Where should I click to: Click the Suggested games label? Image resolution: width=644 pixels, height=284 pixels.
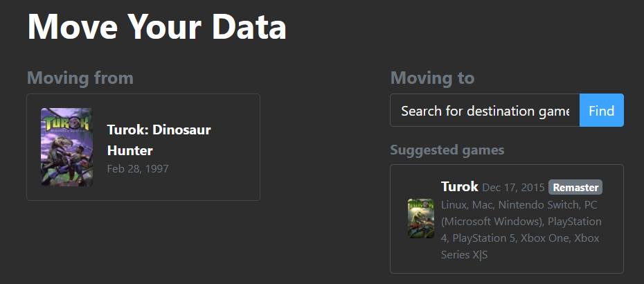pos(447,150)
